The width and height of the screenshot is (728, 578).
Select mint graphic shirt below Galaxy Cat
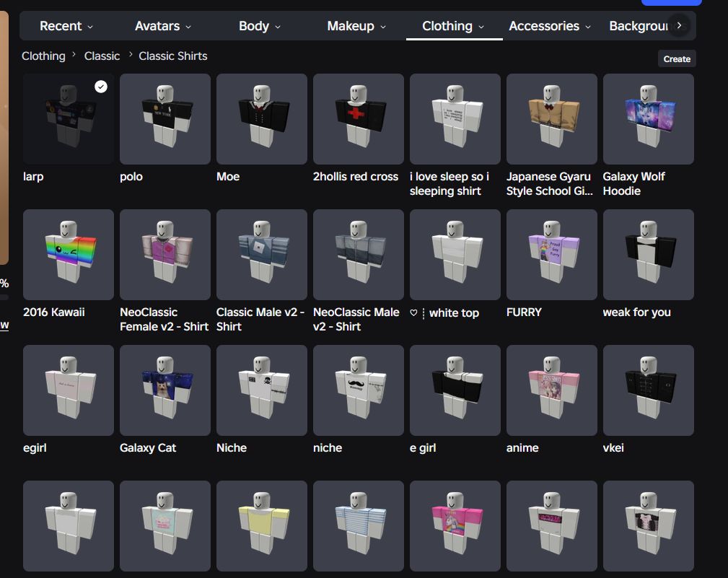[165, 525]
